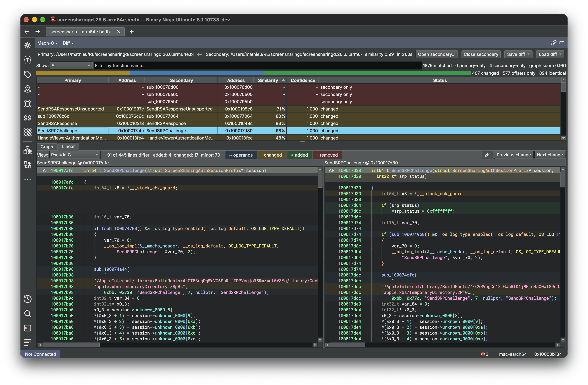This screenshot has width=588, height=385.
Task: Open the debugger bug icon
Action: 27,103
